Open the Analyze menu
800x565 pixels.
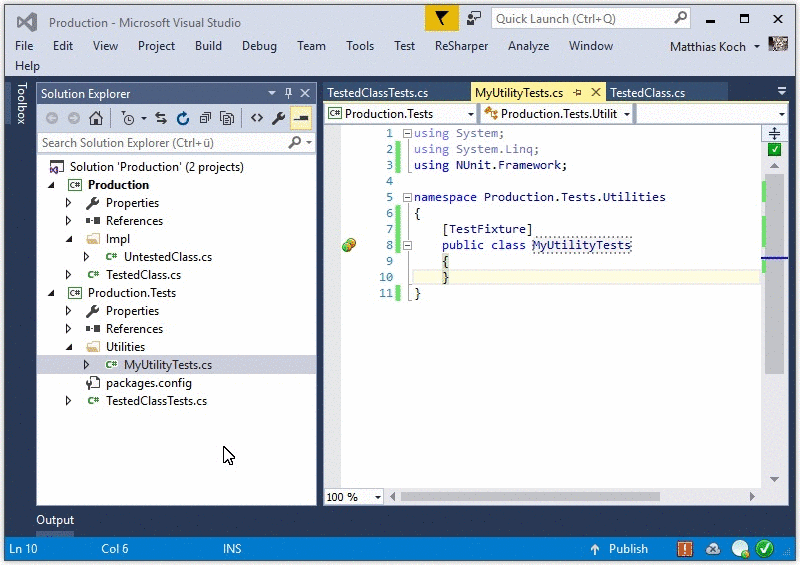point(529,46)
